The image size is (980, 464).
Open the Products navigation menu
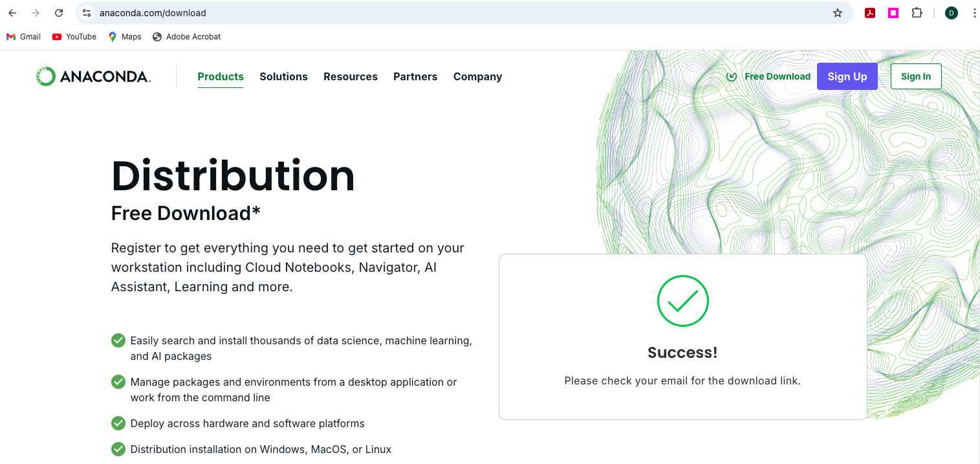[221, 76]
